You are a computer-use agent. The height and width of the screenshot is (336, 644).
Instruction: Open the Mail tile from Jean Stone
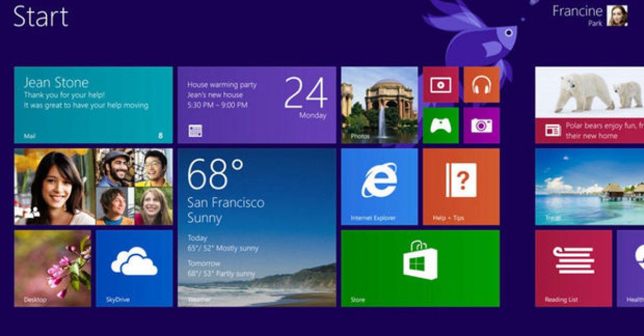click(93, 105)
